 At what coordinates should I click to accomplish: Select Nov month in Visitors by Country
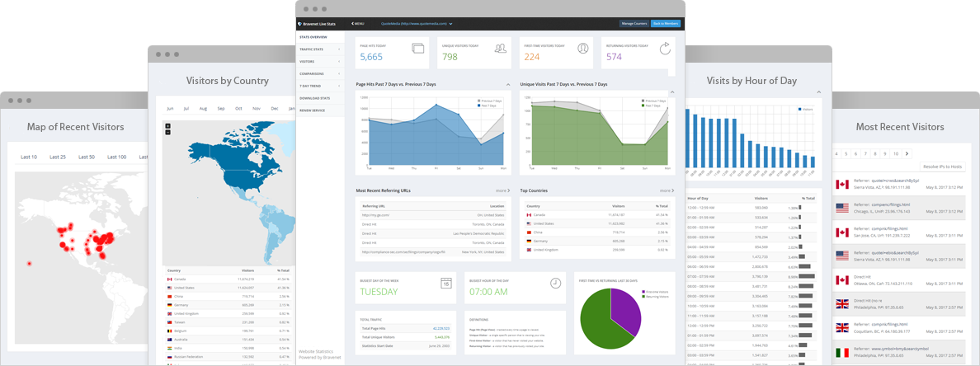[257, 109]
